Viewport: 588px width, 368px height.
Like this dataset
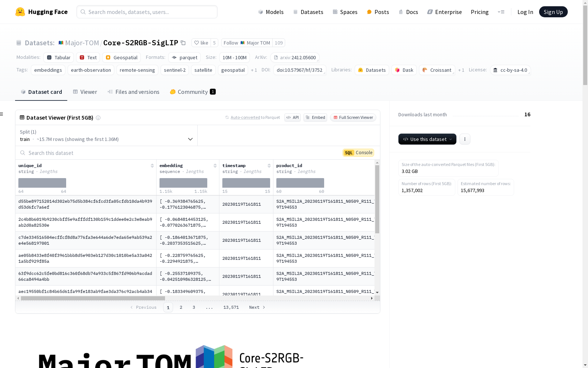pos(201,43)
